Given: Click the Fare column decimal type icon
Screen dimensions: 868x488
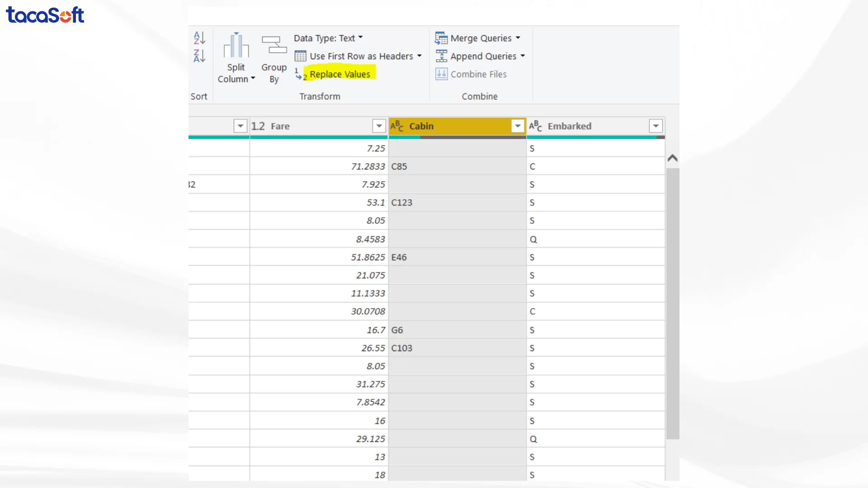Looking at the screenshot, I should pos(258,126).
